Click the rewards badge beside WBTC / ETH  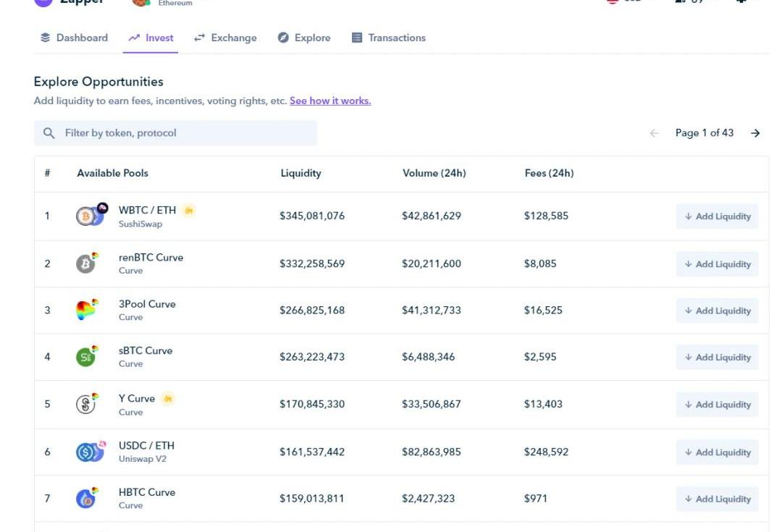189,210
